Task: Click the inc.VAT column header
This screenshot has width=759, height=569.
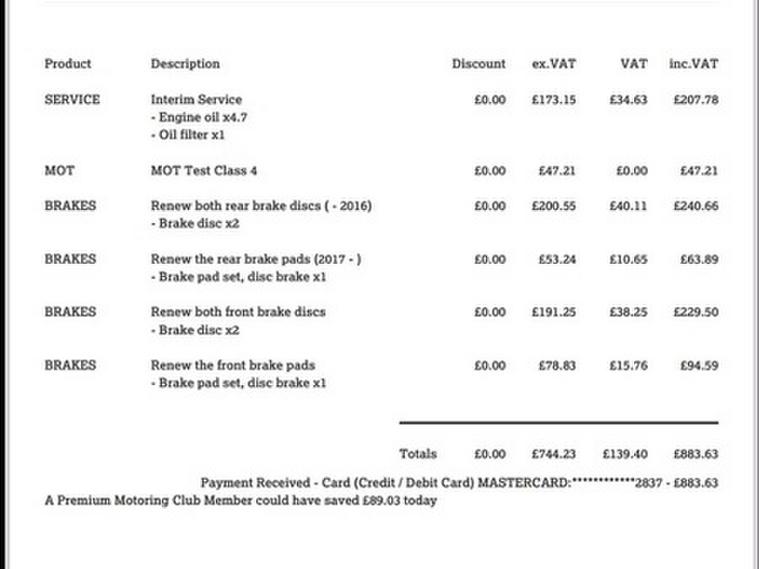Action: [x=693, y=64]
